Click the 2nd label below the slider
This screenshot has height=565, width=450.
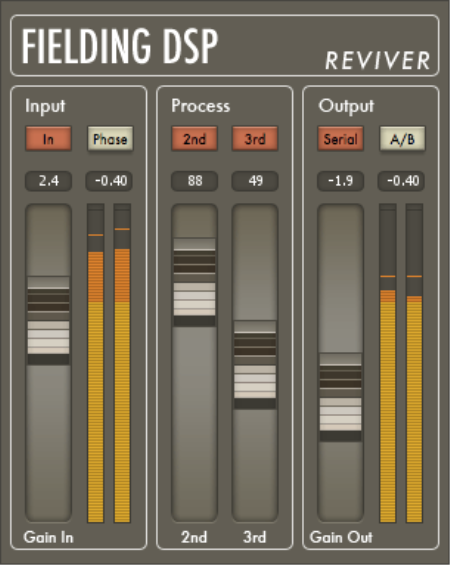click(x=194, y=537)
